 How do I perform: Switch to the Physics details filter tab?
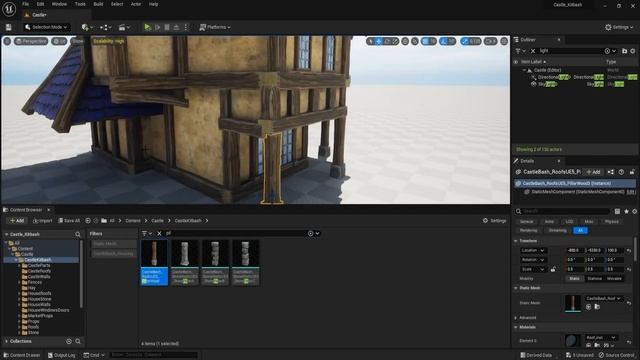tap(611, 222)
